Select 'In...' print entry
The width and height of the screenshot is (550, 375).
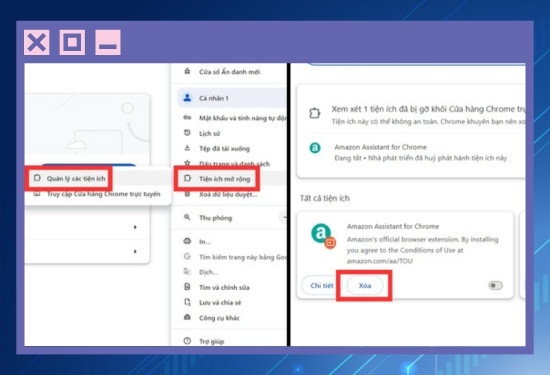coord(204,241)
